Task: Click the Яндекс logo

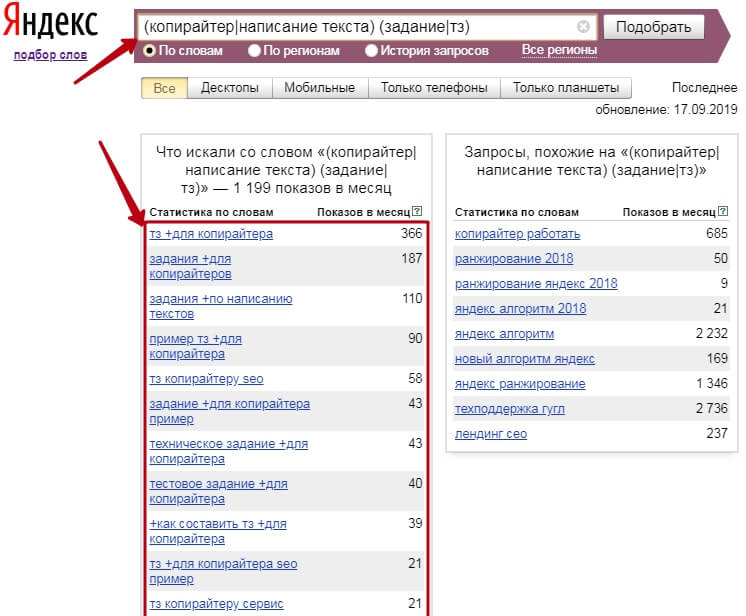Action: [51, 21]
